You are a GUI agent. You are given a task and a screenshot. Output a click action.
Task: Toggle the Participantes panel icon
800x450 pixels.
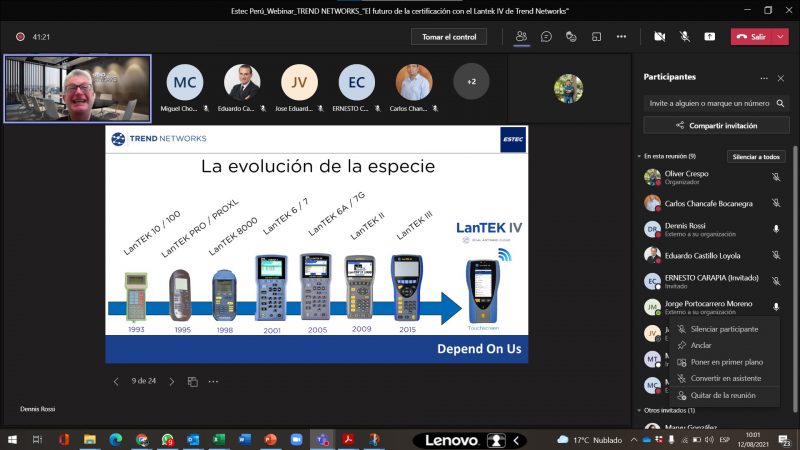tap(521, 36)
